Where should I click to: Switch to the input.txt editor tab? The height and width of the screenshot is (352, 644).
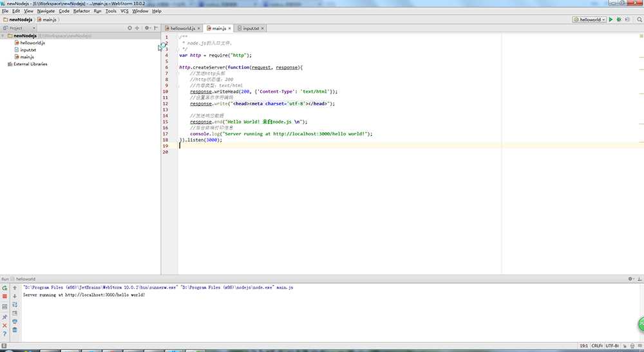coord(251,28)
